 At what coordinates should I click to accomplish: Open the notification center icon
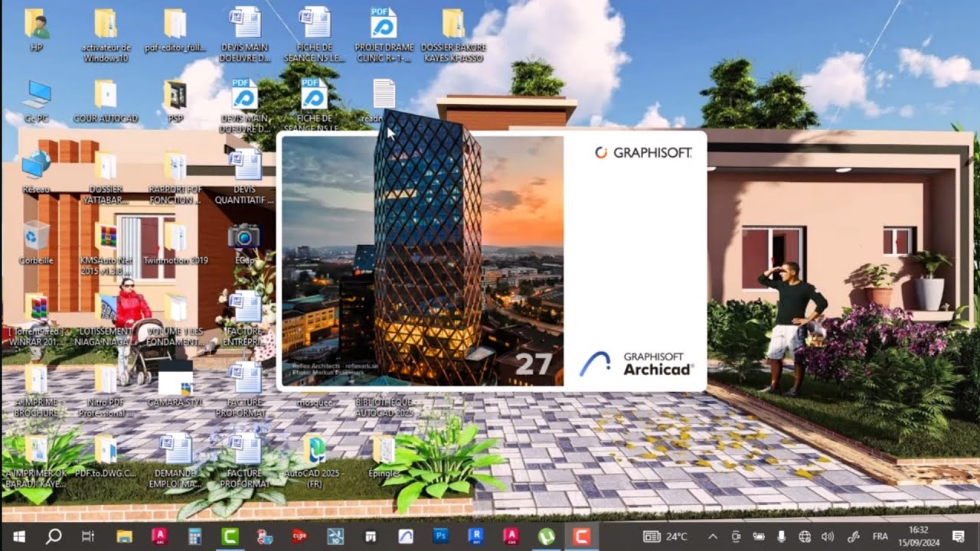pyautogui.click(x=958, y=536)
